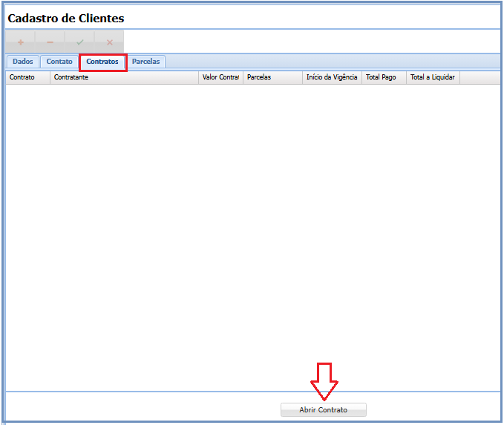Viewport: 504px width, 425px height.
Task: Select the Contratos tab
Action: (x=102, y=62)
